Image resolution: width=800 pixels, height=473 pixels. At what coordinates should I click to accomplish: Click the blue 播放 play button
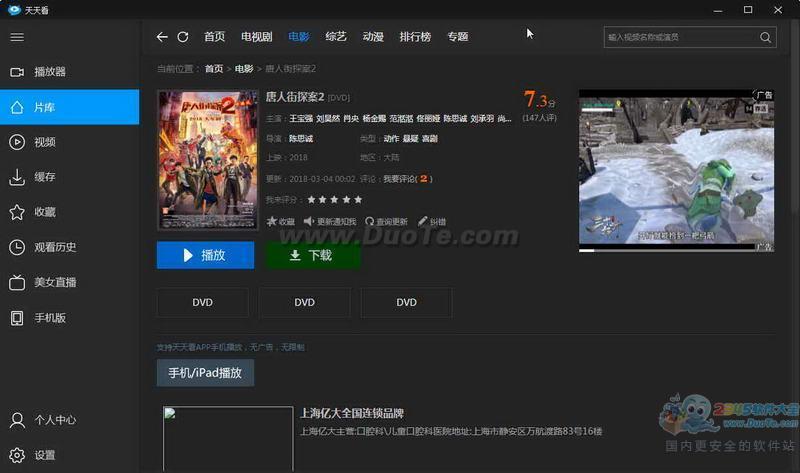pos(206,255)
